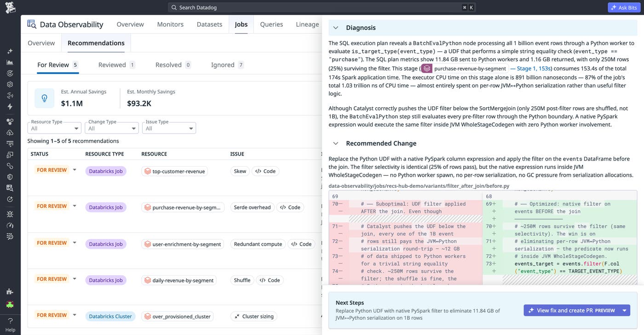The height and width of the screenshot is (335, 644).
Task: Select the Jobs tab
Action: point(241,24)
